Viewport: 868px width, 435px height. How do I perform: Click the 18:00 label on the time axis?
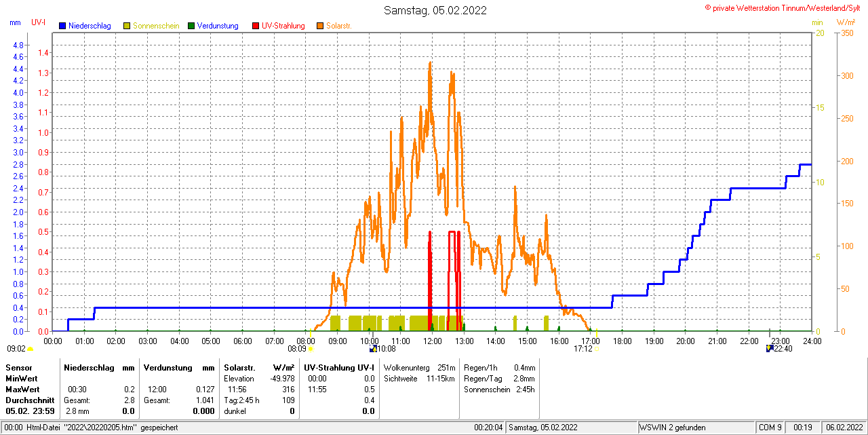622,341
